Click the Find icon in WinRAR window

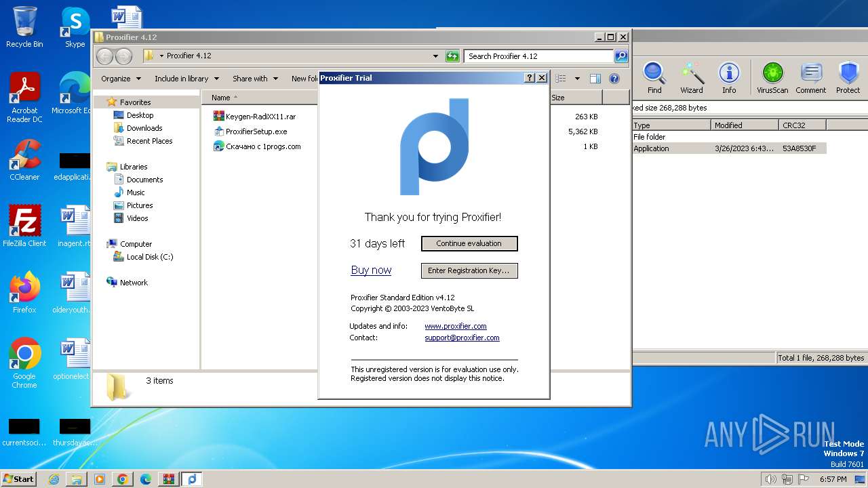654,78
